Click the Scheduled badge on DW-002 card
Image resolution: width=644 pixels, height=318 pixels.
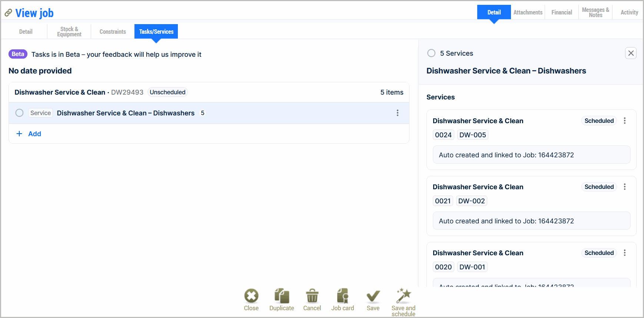click(x=599, y=187)
